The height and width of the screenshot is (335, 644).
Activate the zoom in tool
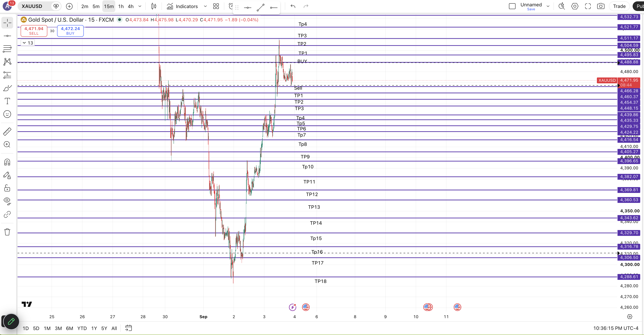[x=7, y=144]
